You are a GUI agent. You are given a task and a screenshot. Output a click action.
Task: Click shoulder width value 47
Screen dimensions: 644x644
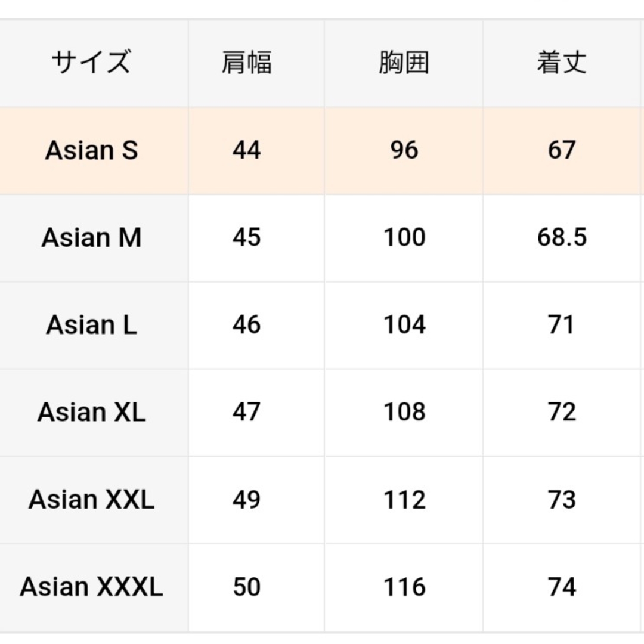click(x=246, y=412)
